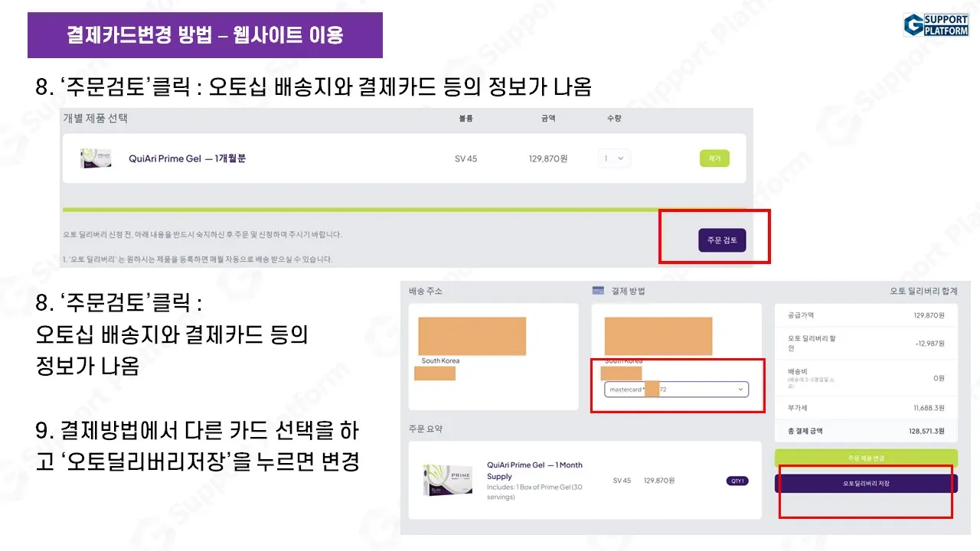The image size is (980, 551).
Task: Click the 금액 column header
Action: (x=547, y=119)
